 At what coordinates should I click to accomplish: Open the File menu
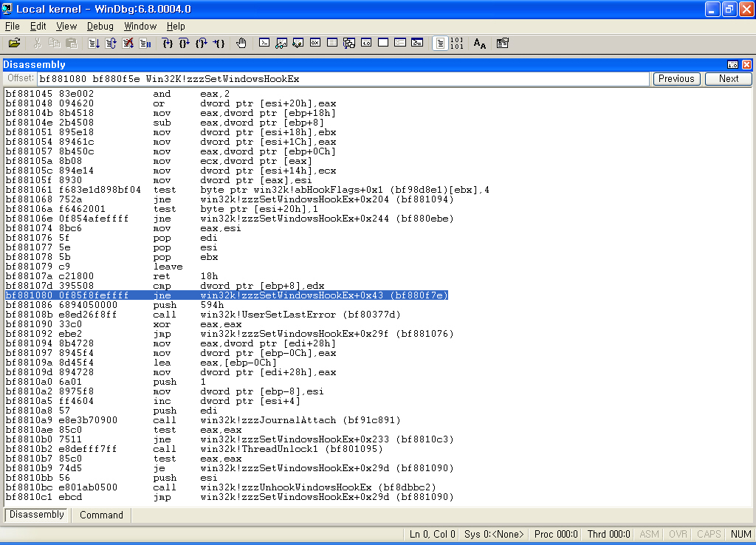[x=12, y=26]
